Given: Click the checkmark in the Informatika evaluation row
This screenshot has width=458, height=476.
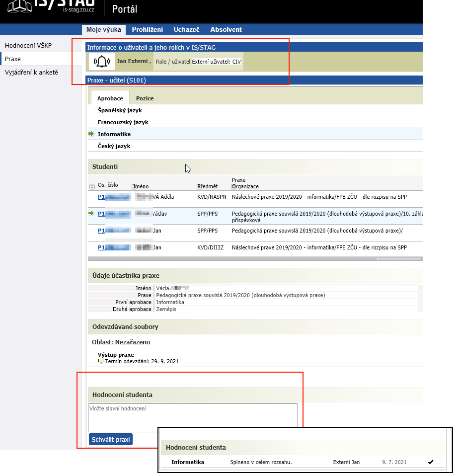Looking at the screenshot, I should (431, 462).
